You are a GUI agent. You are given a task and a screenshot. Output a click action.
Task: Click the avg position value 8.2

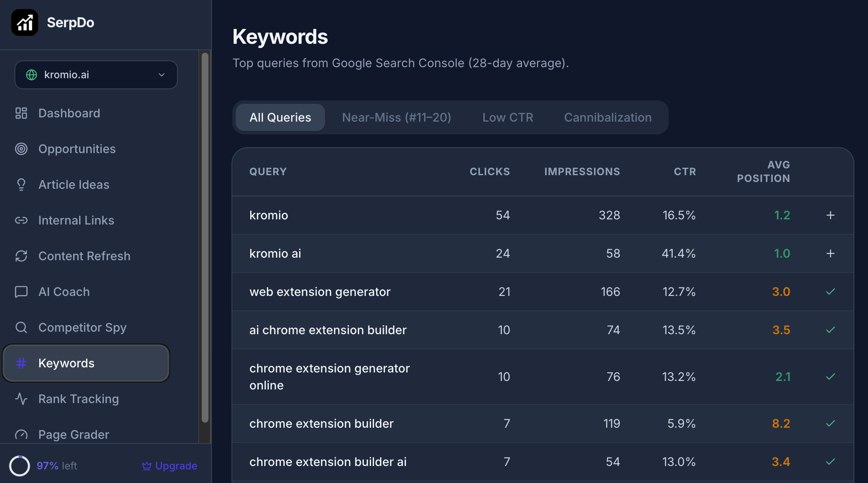(781, 423)
